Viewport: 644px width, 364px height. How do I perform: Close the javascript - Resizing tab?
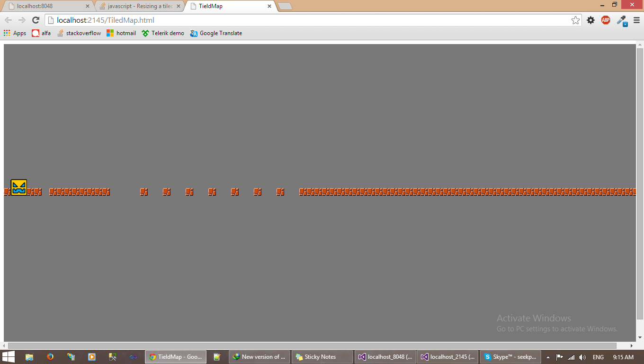coord(178,6)
